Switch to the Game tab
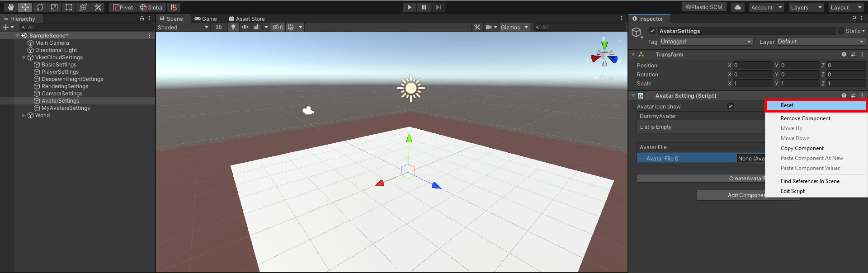 tap(206, 19)
